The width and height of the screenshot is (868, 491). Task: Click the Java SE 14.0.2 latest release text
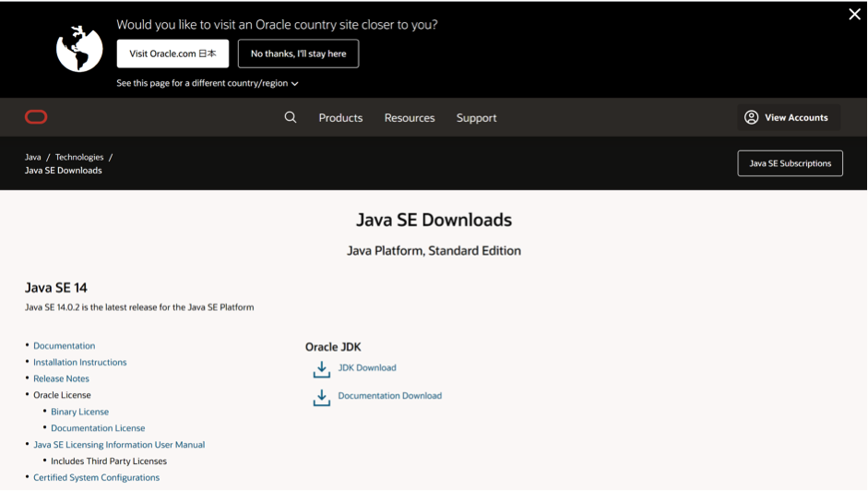tap(139, 307)
